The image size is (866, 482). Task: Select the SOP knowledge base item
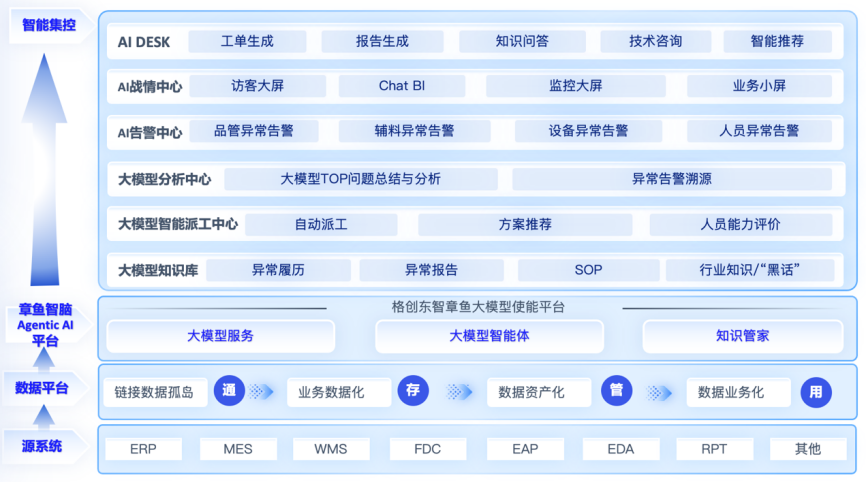pyautogui.click(x=588, y=270)
